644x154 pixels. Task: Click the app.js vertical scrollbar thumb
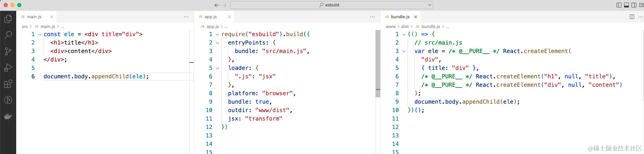(x=378, y=63)
